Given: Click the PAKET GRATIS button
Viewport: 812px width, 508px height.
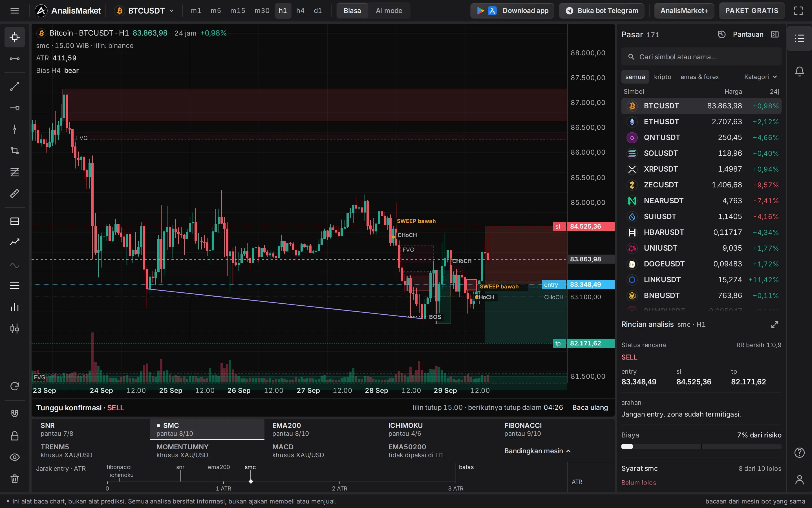Looking at the screenshot, I should pyautogui.click(x=752, y=11).
